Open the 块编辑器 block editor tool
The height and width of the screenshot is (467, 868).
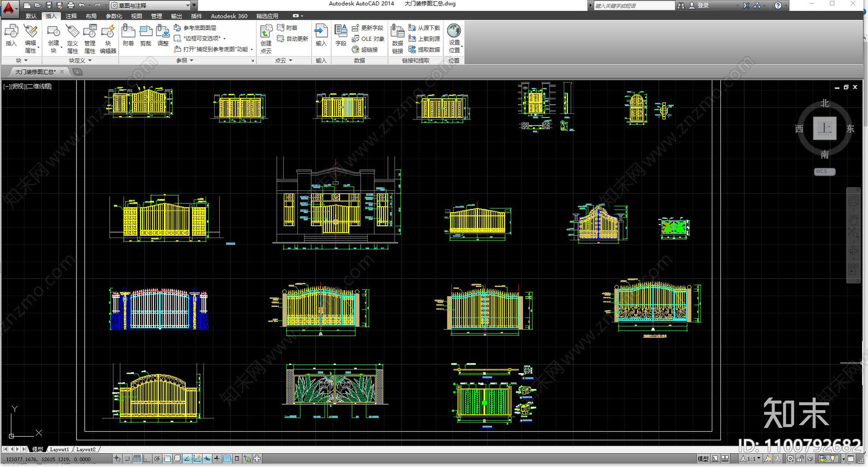point(108,39)
